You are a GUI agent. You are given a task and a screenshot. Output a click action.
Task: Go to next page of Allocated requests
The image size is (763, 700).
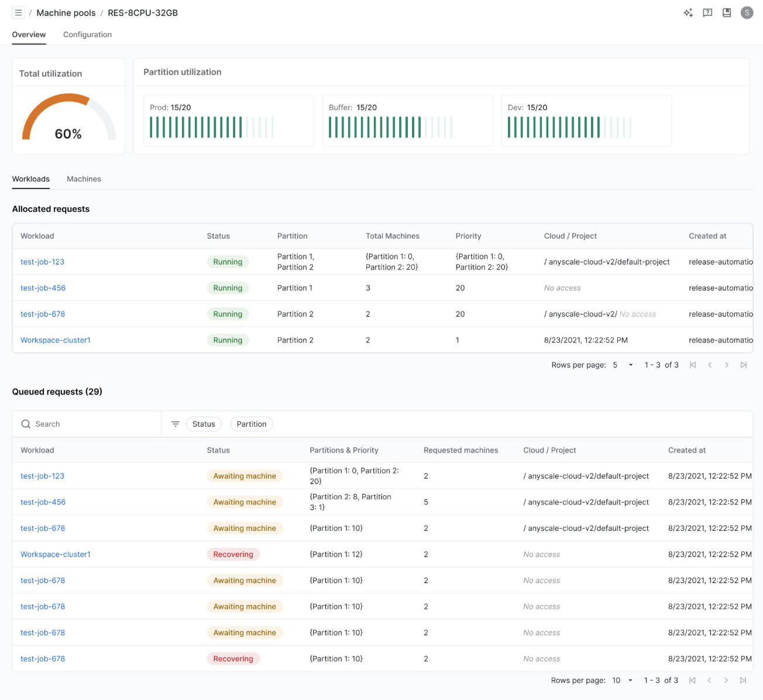click(727, 365)
